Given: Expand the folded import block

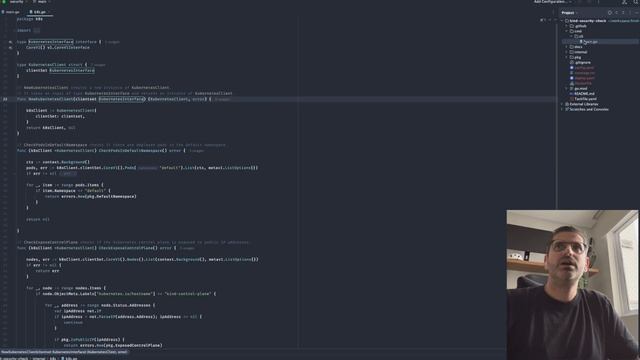Looking at the screenshot, I should pyautogui.click(x=36, y=30).
